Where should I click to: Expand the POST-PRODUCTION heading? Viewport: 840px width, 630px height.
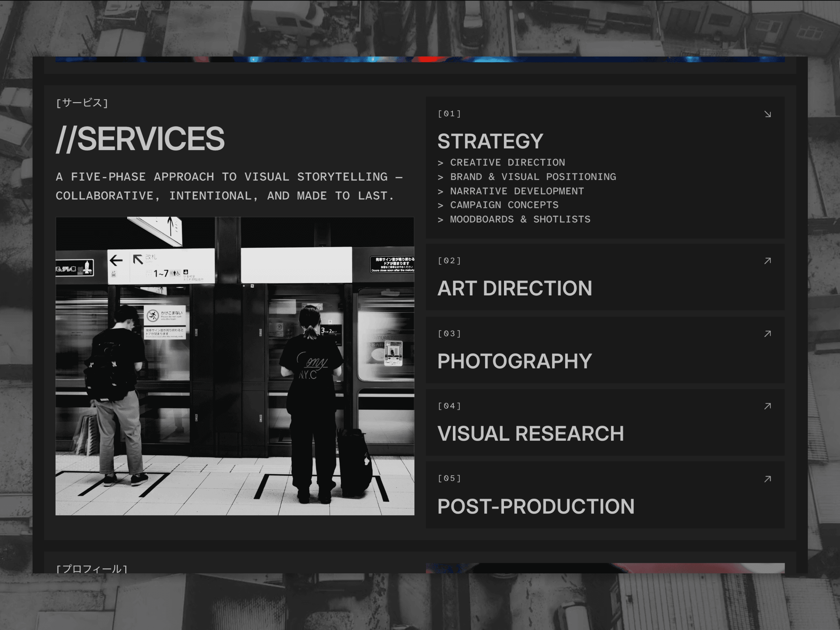click(x=536, y=506)
